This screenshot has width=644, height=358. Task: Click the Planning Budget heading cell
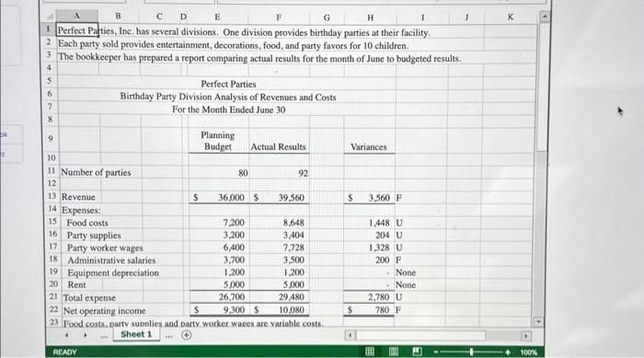coord(218,141)
